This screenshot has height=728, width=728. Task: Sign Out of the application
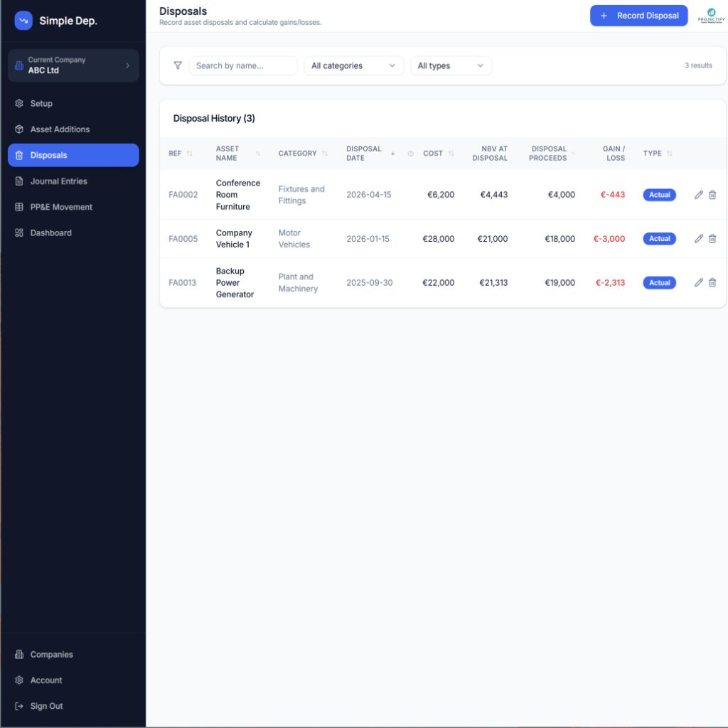[73, 706]
